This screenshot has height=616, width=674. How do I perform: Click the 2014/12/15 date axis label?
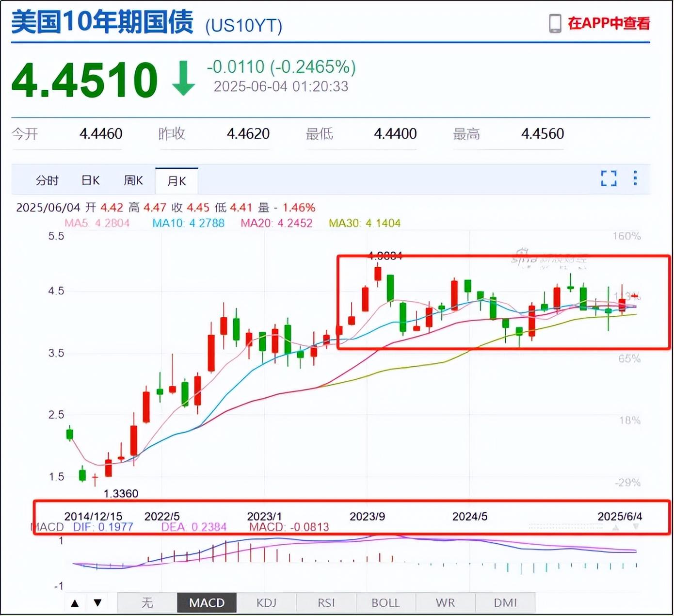pyautogui.click(x=93, y=517)
